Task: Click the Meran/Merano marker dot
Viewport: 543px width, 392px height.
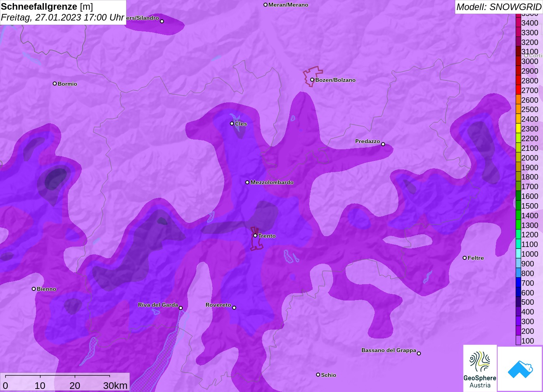Action: coord(265,5)
